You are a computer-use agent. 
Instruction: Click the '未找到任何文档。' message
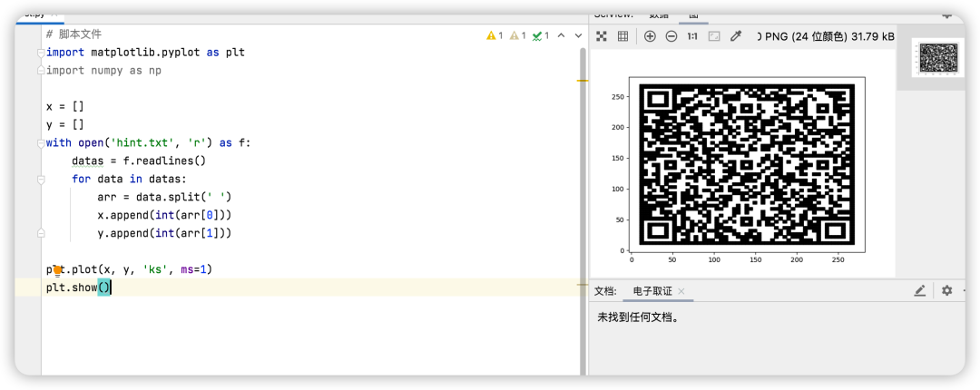(638, 317)
